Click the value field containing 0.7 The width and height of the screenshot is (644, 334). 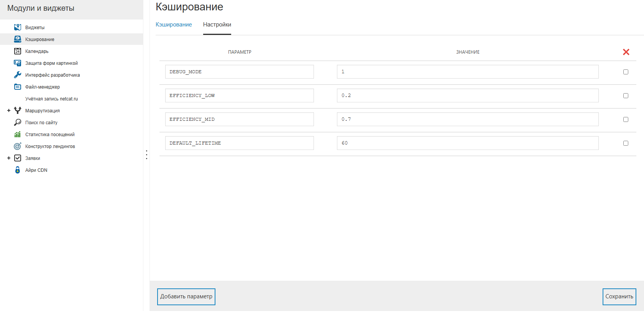(x=468, y=119)
